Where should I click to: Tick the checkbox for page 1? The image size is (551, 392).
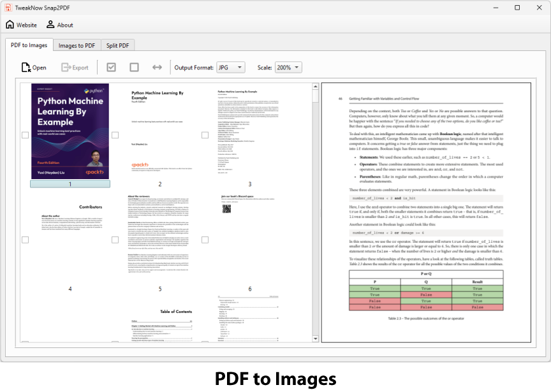tap(26, 135)
